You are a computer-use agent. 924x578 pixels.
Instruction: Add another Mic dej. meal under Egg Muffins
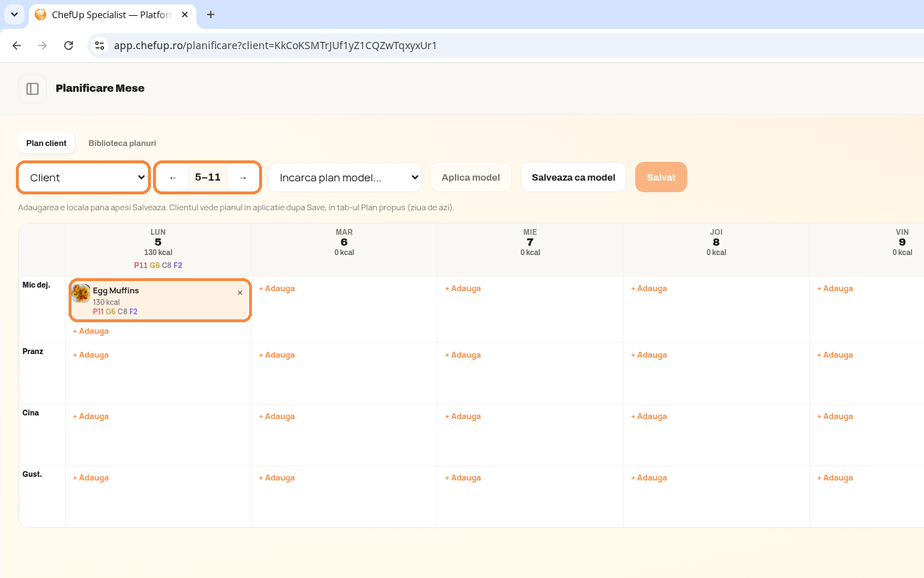[91, 331]
